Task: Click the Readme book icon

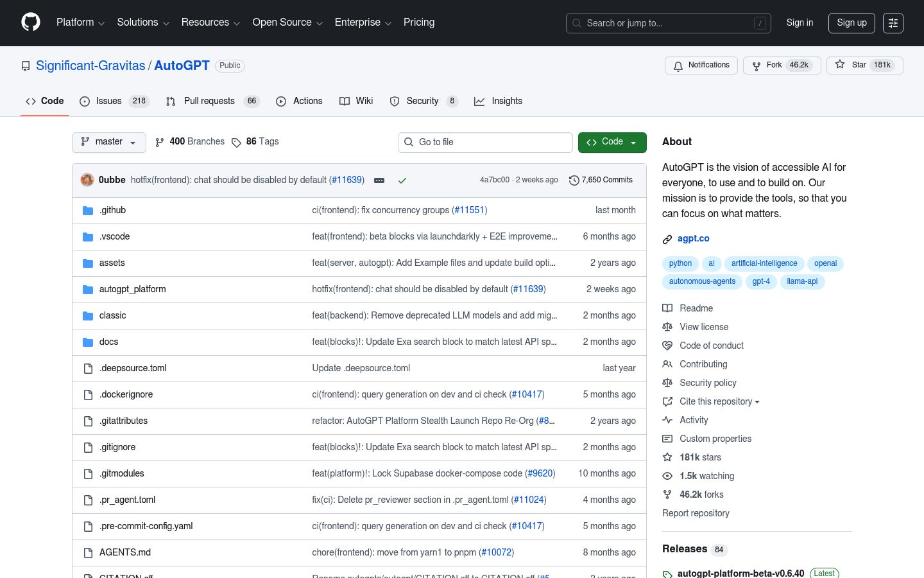Action: click(667, 308)
